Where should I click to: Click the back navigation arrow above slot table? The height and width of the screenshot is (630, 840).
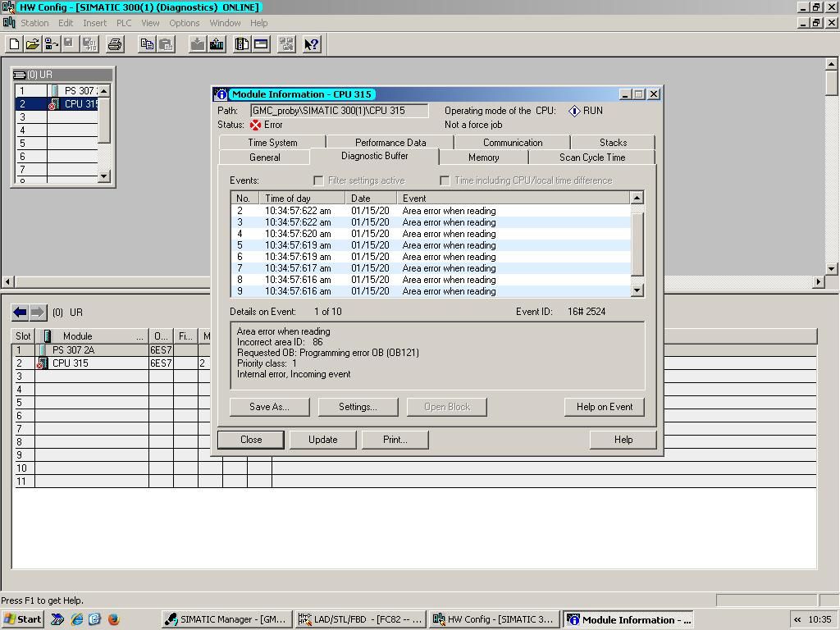[x=20, y=313]
